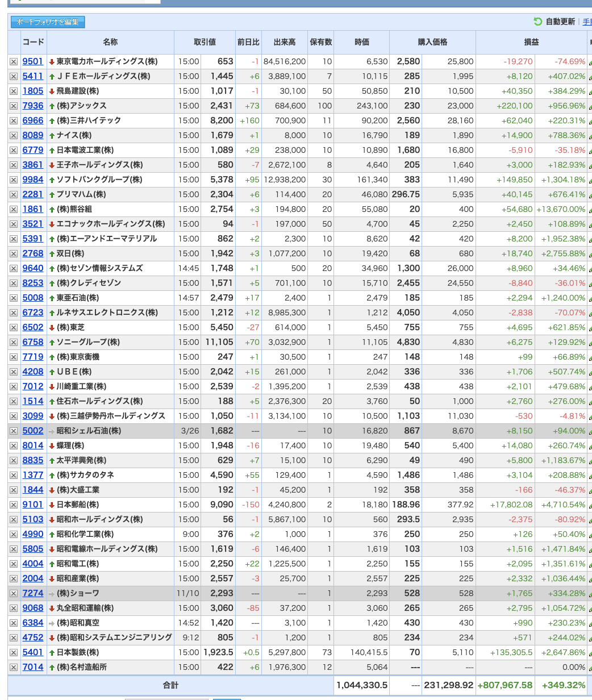Click the X icon beside 川崎重工業
592x700 pixels.
(14, 386)
